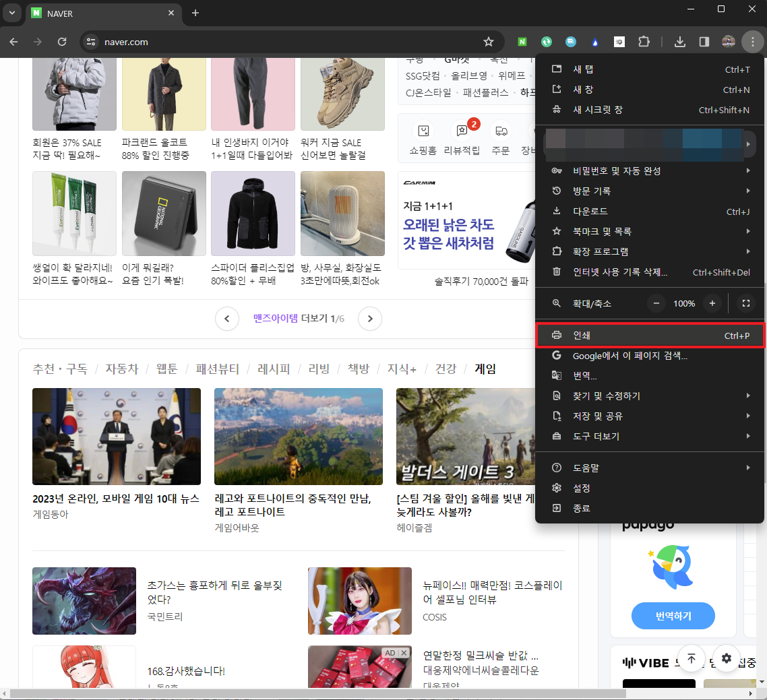Click the 주문 delivery truck icon
This screenshot has height=700, width=767.
(501, 130)
